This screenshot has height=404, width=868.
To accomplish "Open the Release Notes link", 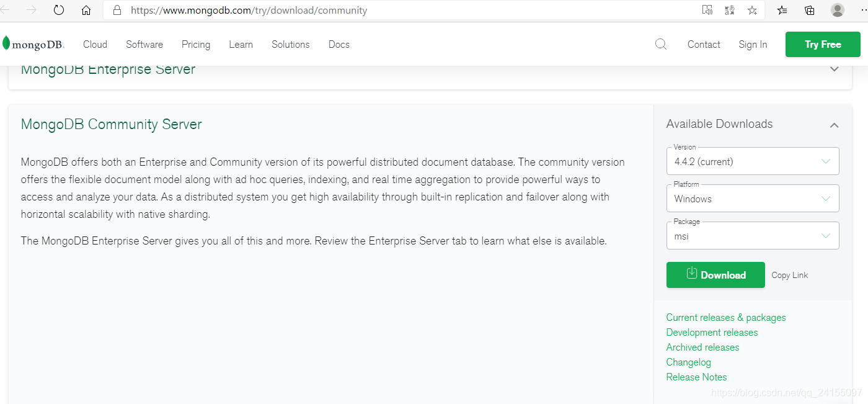I will tap(696, 377).
